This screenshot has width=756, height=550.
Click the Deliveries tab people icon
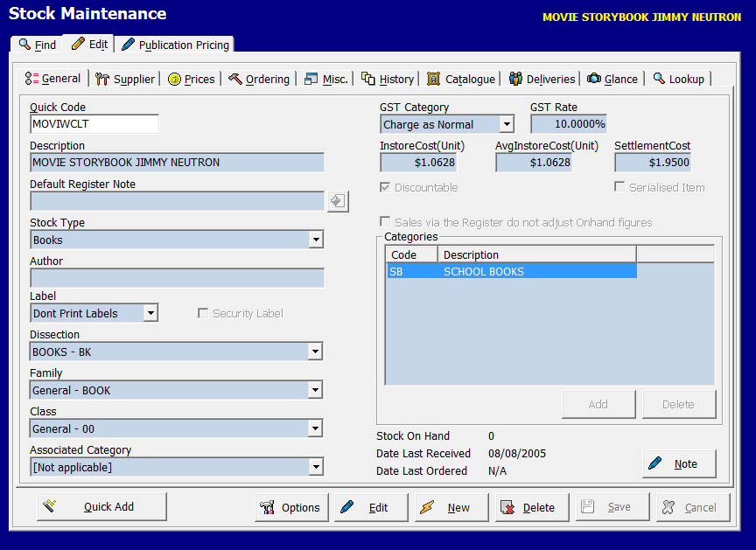(515, 79)
